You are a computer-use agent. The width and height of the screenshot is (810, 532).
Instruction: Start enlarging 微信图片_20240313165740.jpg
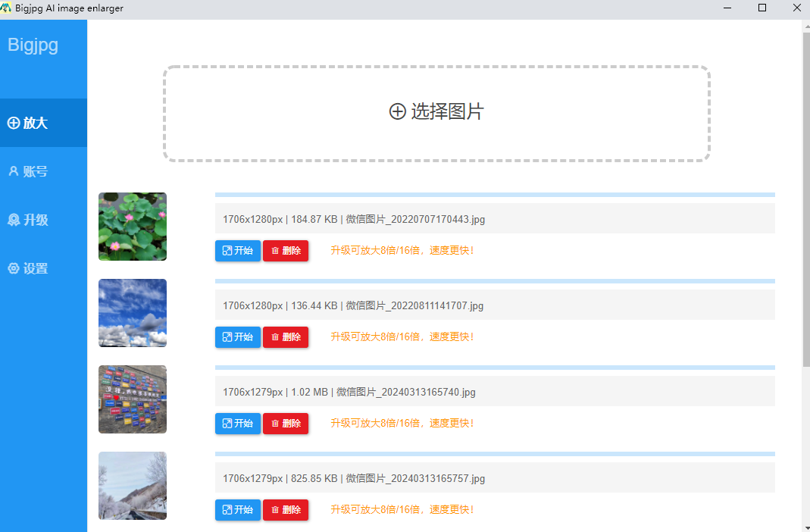click(x=238, y=424)
